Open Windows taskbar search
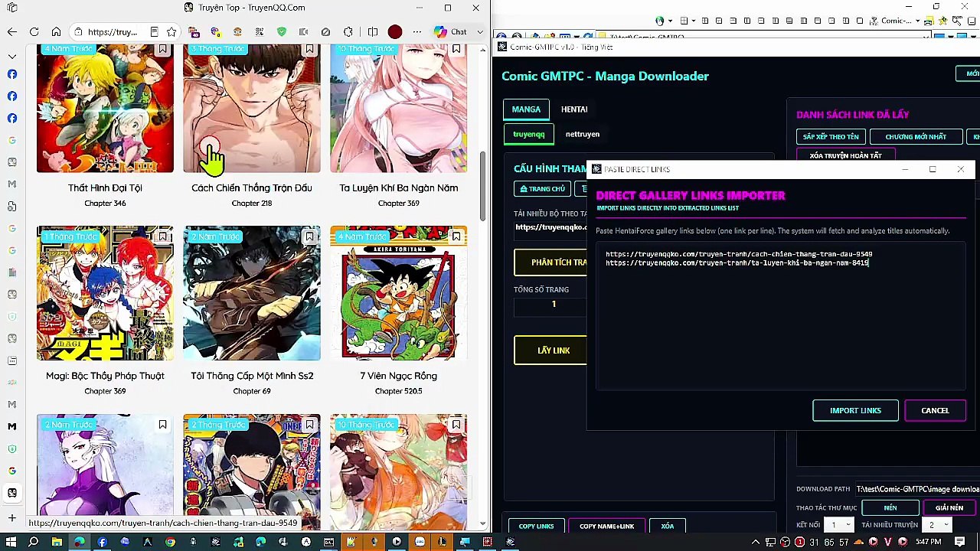The height and width of the screenshot is (551, 980). pos(34,543)
